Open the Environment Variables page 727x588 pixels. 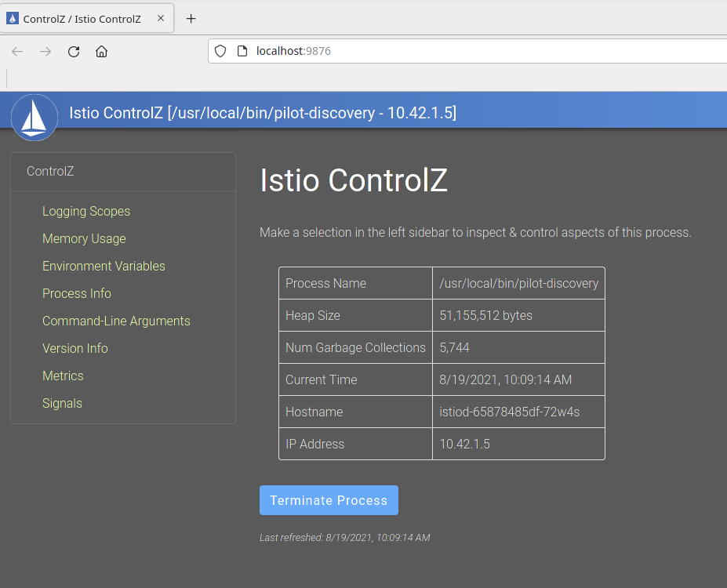point(104,266)
